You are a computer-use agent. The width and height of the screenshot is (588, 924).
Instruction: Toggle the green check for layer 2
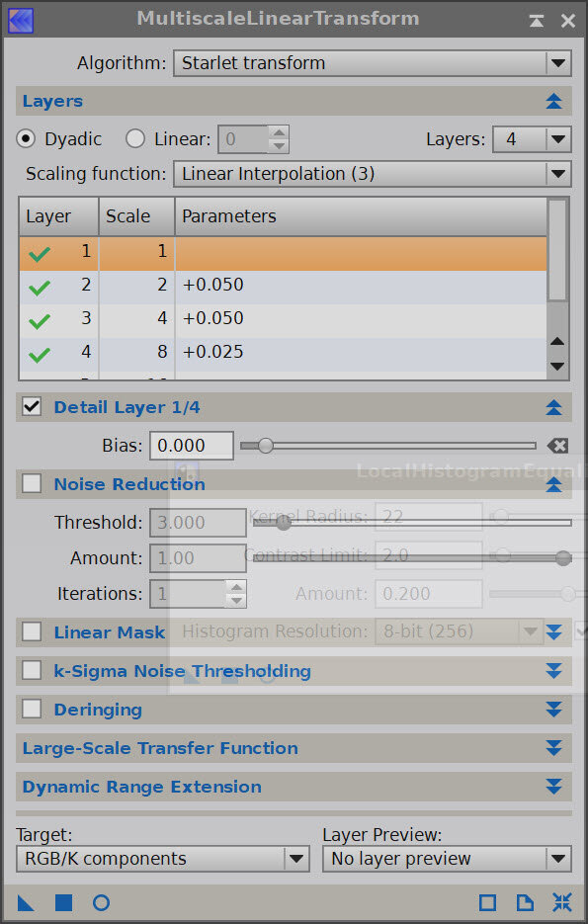tap(40, 288)
